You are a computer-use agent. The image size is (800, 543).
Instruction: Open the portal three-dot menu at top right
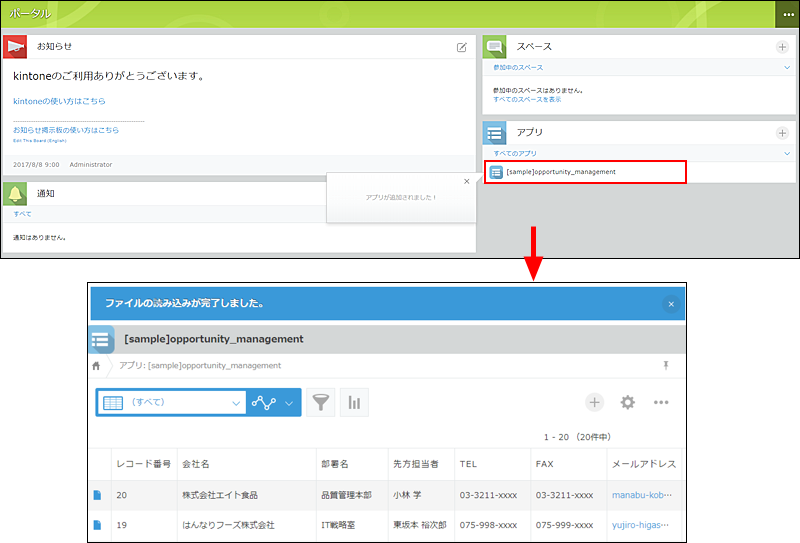click(x=786, y=14)
